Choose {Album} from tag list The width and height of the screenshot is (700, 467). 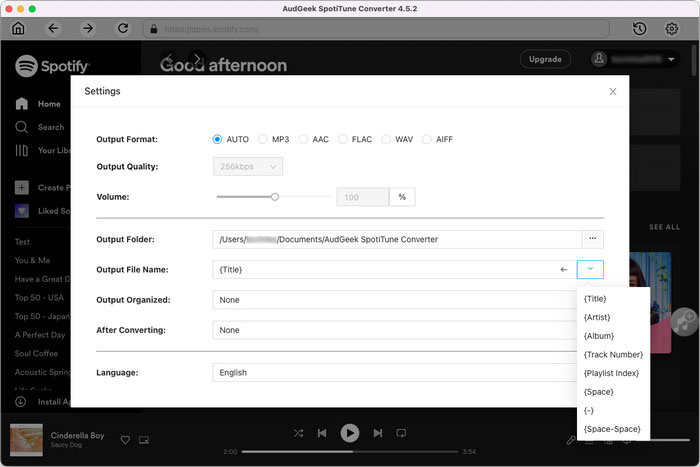coord(613,336)
